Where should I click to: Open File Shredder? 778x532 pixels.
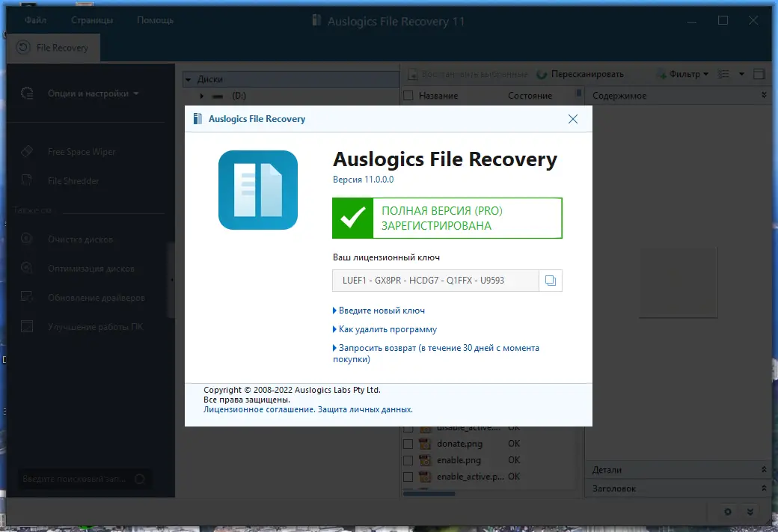(73, 181)
